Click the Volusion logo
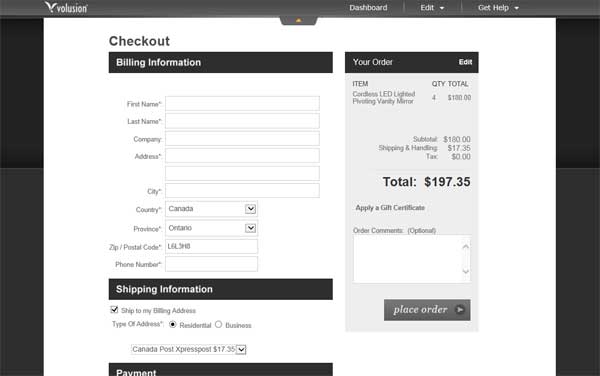 (66, 7)
